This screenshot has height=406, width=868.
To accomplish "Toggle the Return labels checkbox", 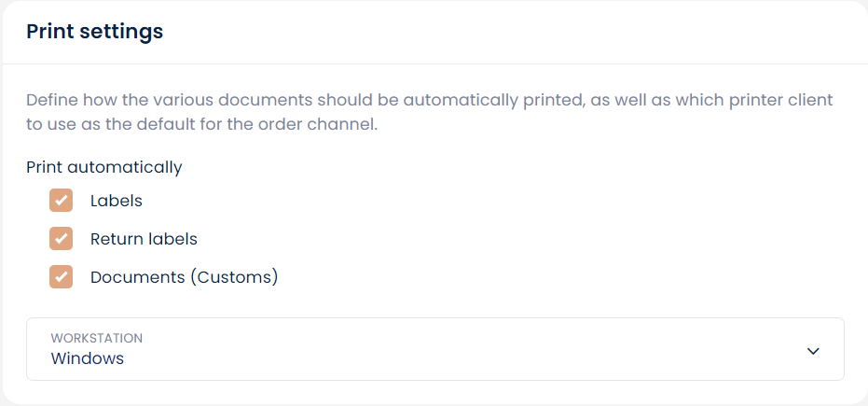I will (61, 239).
